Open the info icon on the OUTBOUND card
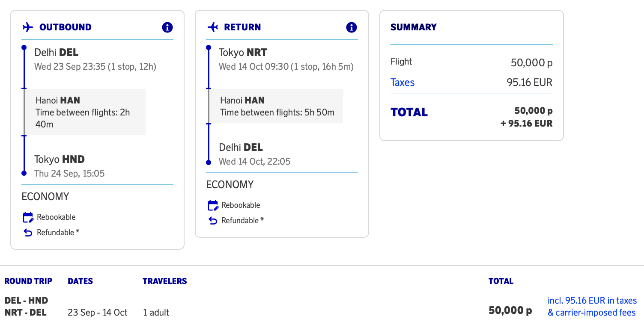 pos(167,27)
